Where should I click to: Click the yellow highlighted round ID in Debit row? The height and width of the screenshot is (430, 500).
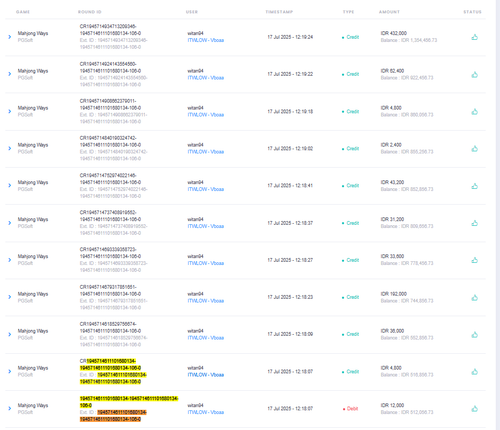click(129, 402)
